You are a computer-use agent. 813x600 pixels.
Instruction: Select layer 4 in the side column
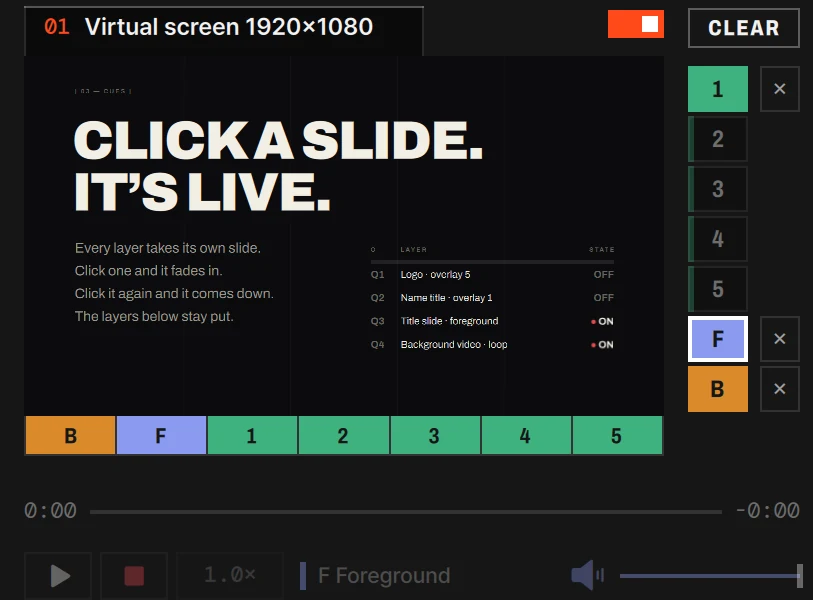pyautogui.click(x=718, y=239)
